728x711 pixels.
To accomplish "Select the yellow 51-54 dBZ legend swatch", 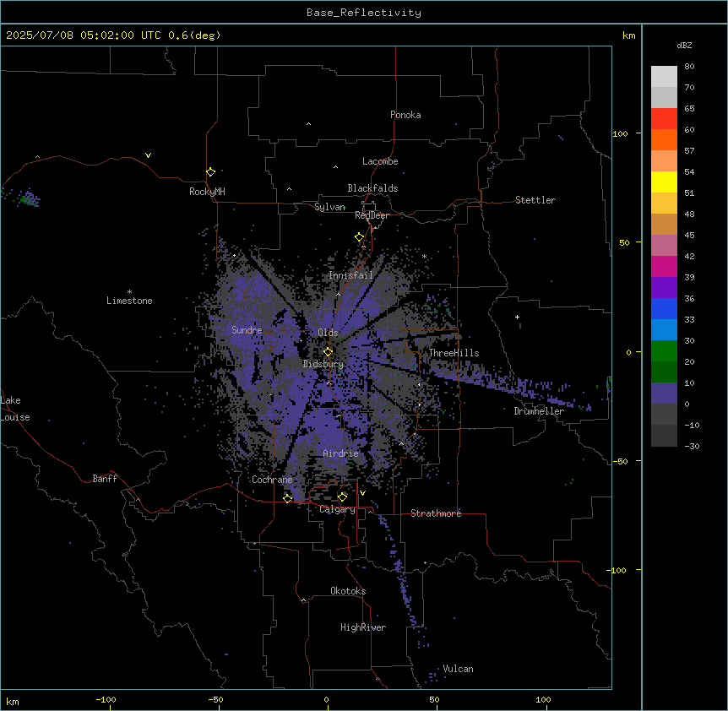I will pyautogui.click(x=664, y=182).
